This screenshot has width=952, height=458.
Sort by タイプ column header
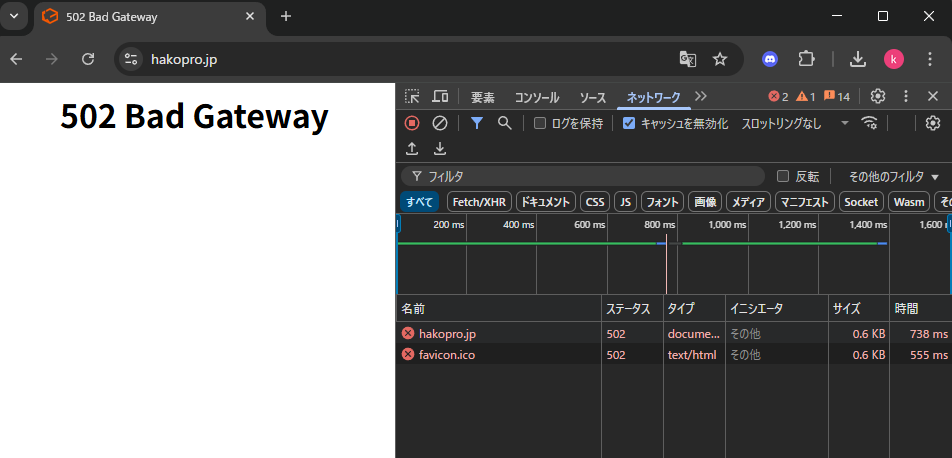coord(694,309)
